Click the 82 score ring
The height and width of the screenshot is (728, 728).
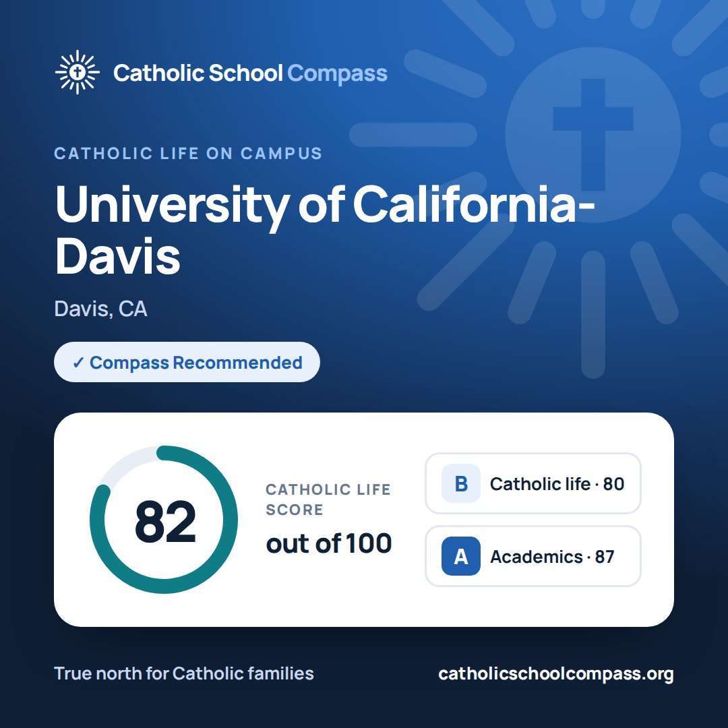163,520
